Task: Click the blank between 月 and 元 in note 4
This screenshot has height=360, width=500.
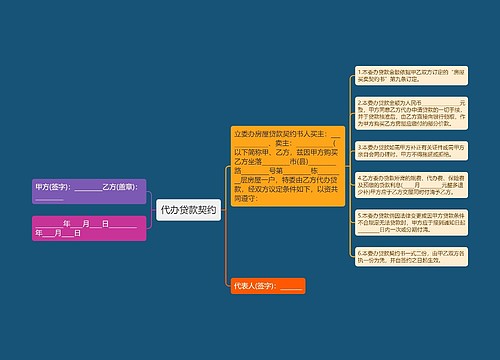Action: pyautogui.click(x=431, y=185)
